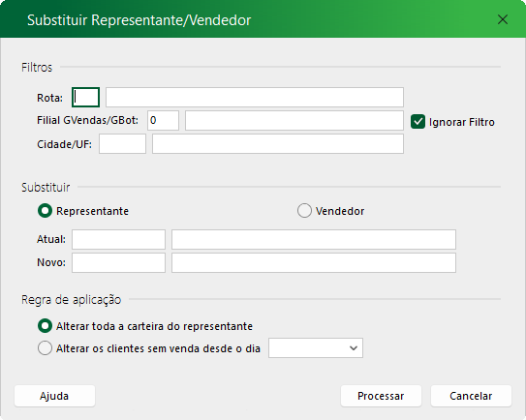The width and height of the screenshot is (526, 420).
Task: Click the Filial GVendas/GBot description field
Action: [x=294, y=120]
